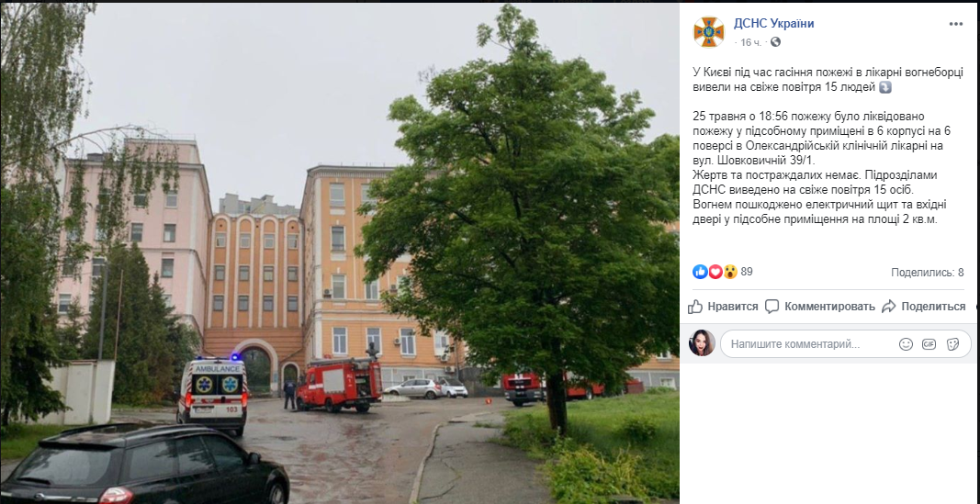This screenshot has width=980, height=504.
Task: Click the down-arrow emoji in post text
Action: pos(885,87)
